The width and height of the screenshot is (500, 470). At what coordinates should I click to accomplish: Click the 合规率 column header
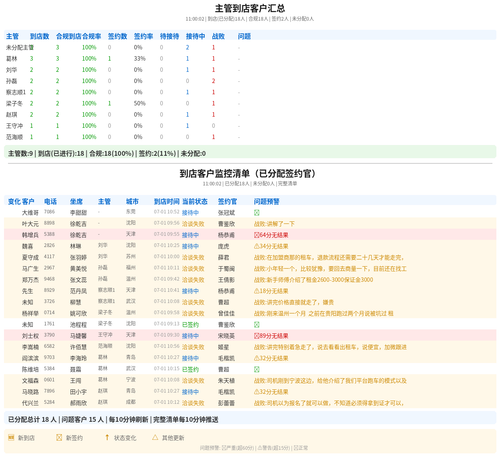point(92,36)
